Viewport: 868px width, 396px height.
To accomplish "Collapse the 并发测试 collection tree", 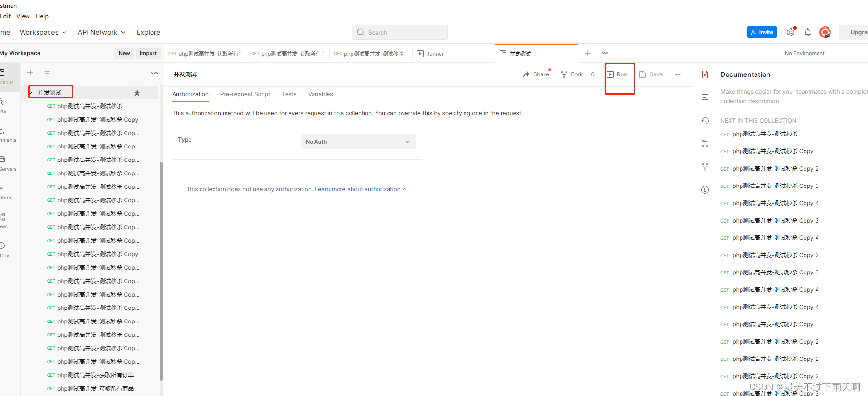I will 31,93.
